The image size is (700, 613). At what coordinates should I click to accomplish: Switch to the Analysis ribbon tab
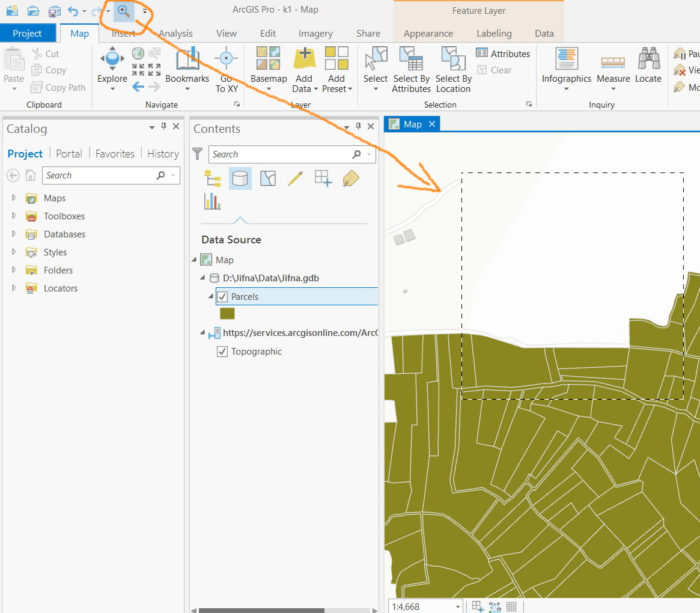click(176, 34)
